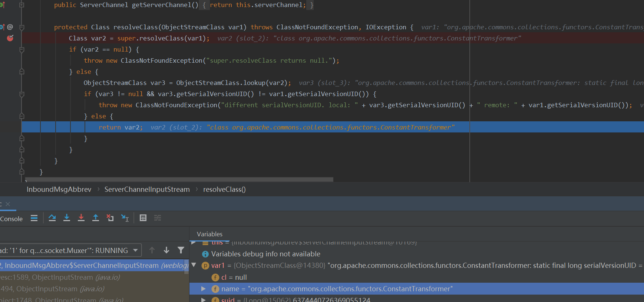644x302 pixels.
Task: Select the Variables tab
Action: [209, 234]
